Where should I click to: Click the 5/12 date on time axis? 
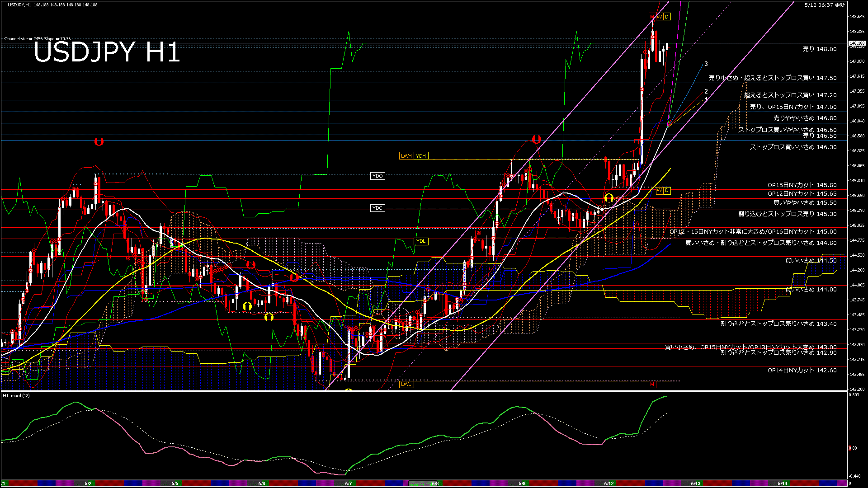609,483
